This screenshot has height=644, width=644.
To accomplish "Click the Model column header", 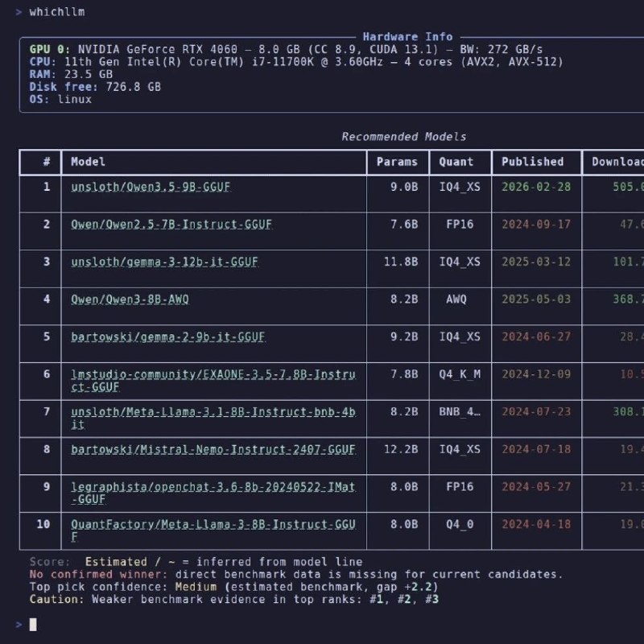I will coord(88,162).
